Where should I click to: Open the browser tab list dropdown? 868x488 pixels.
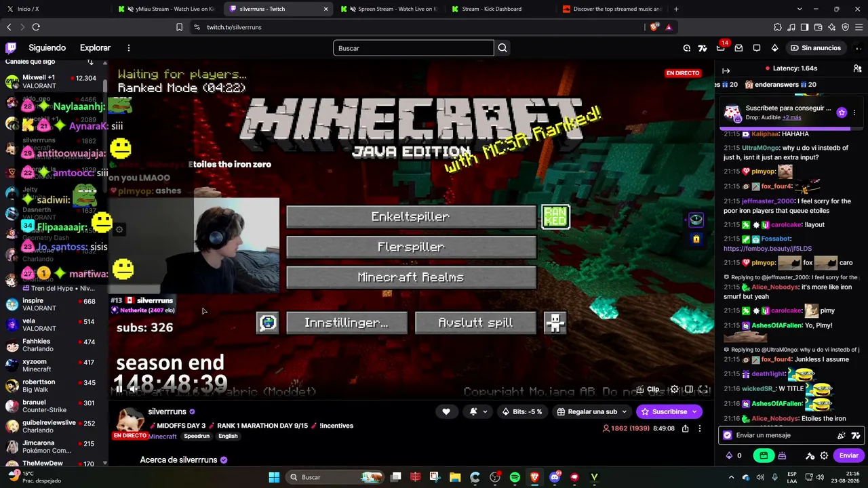pos(800,9)
